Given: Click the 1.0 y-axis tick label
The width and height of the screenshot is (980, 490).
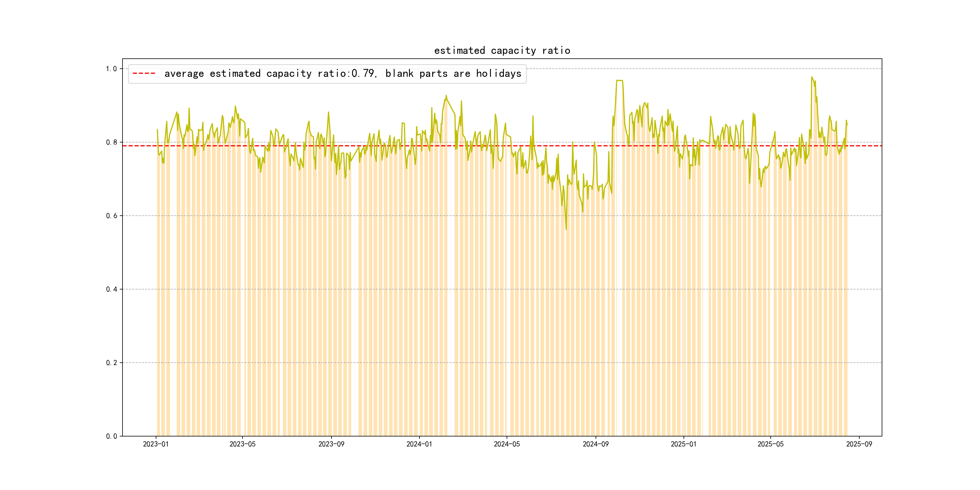Looking at the screenshot, I should (x=111, y=69).
